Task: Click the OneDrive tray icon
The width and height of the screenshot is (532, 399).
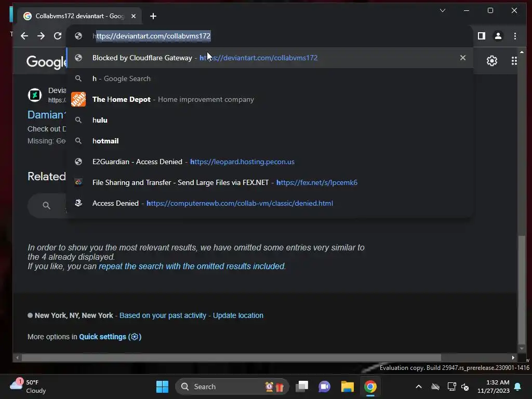Action: [435, 387]
